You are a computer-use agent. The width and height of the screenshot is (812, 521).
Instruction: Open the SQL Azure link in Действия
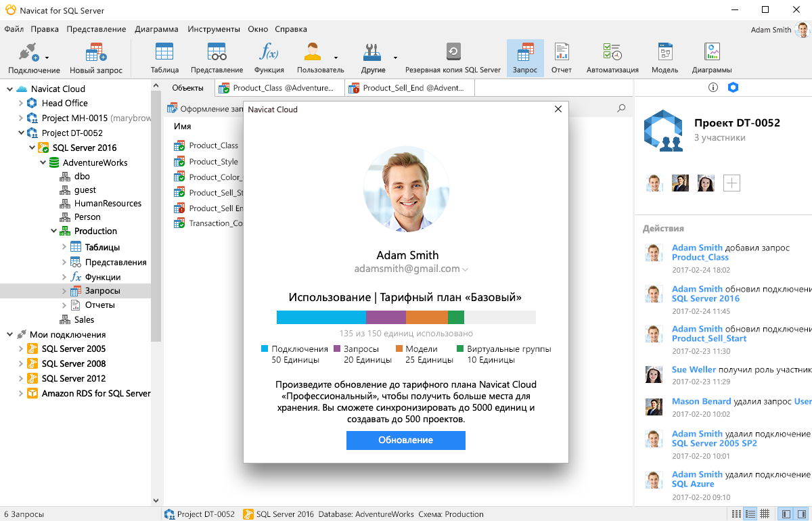(x=693, y=484)
